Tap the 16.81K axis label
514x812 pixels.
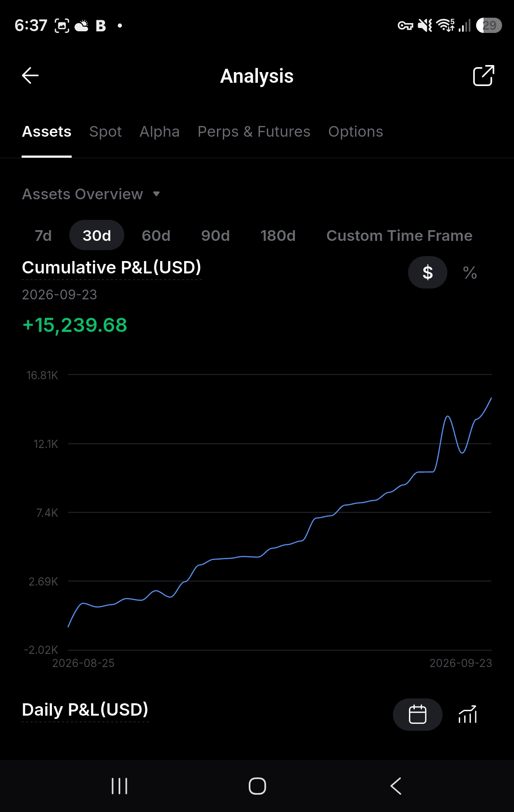point(42,376)
